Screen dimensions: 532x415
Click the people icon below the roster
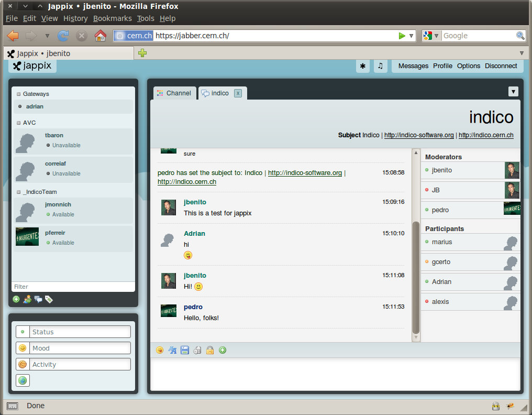27,299
